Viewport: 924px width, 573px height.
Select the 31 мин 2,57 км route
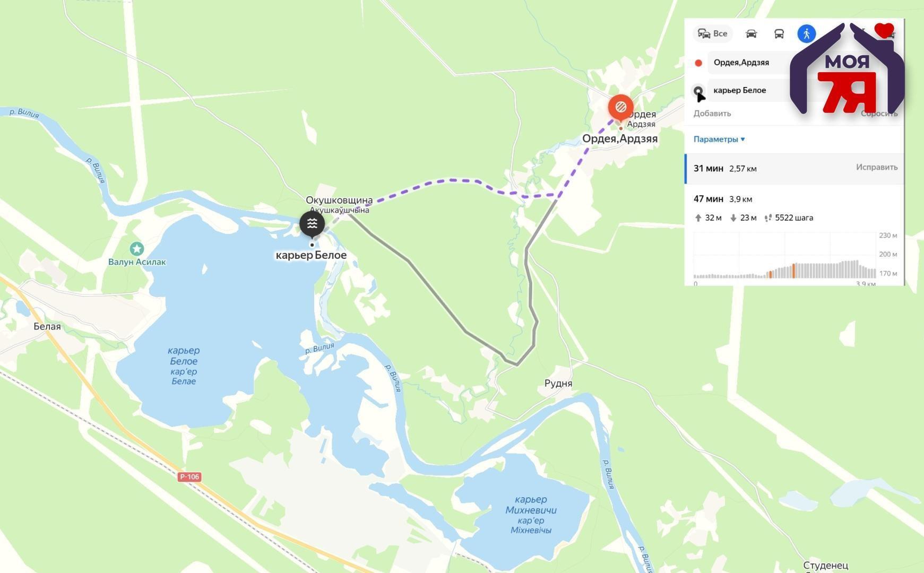click(795, 169)
